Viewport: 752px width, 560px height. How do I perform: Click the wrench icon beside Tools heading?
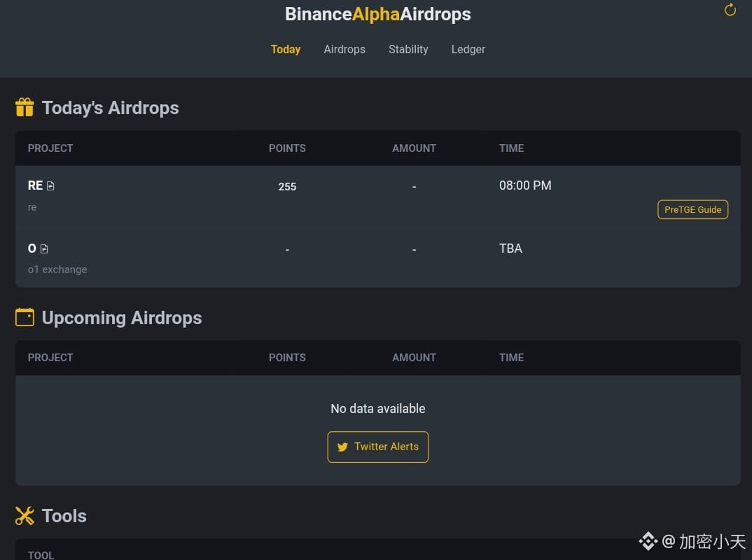(x=25, y=516)
